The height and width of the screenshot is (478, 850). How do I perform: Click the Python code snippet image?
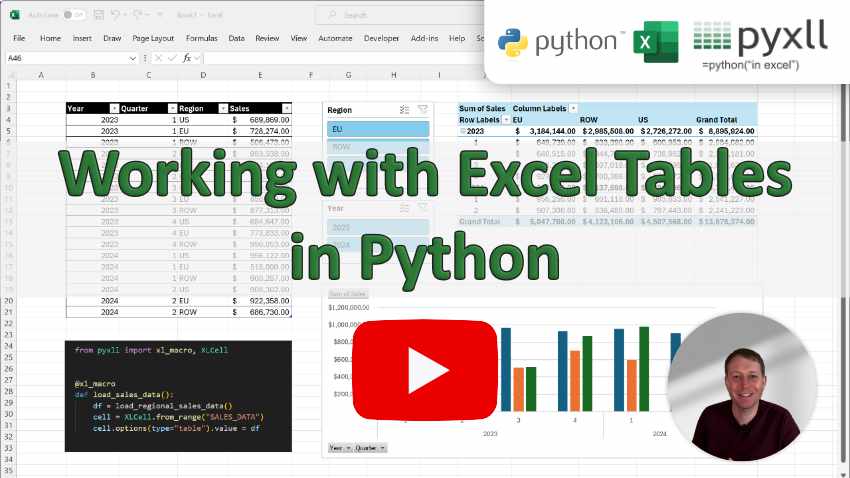tap(178, 396)
